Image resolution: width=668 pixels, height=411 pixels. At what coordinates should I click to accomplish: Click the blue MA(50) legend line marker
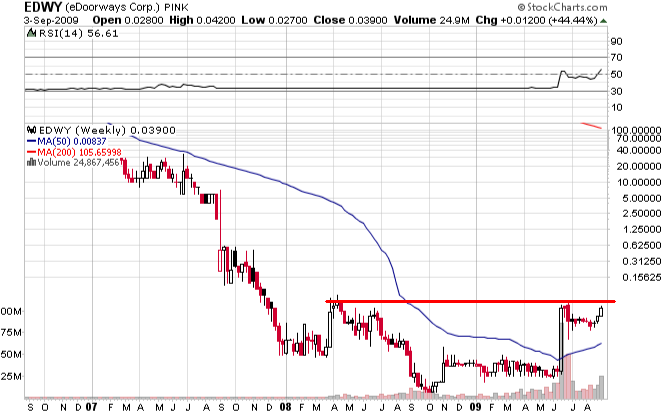(x=32, y=141)
